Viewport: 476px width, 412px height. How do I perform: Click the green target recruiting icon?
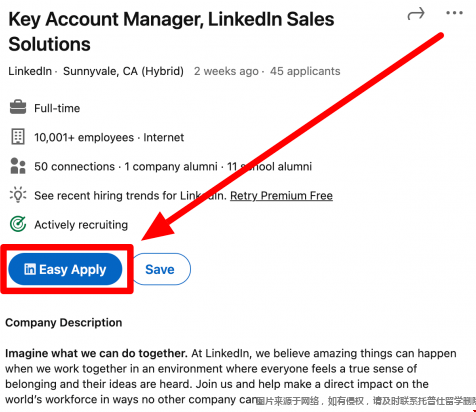point(18,224)
